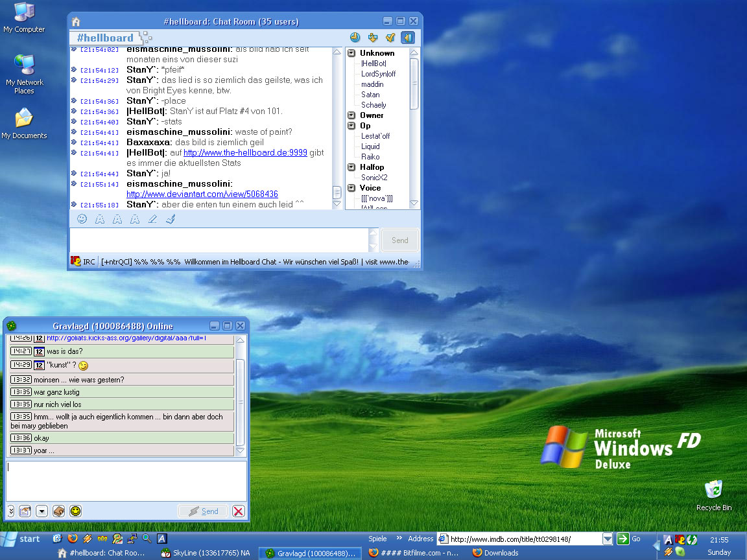
Task: Collapse the Voice user group
Action: tap(351, 188)
